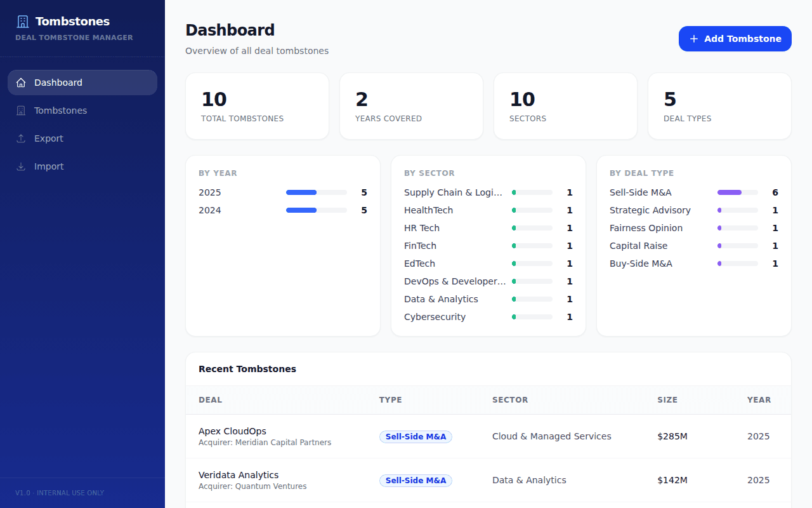Select the EdTech sector label
The image size is (812, 508).
click(420, 264)
